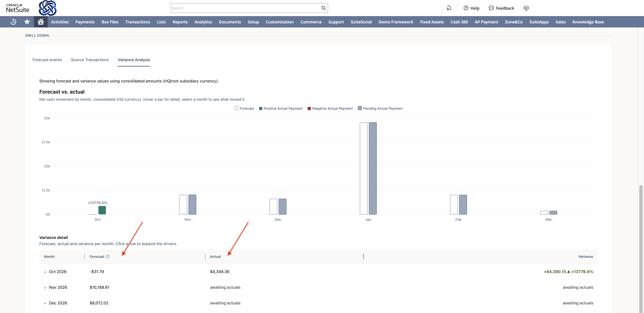Image resolution: width=644 pixels, height=313 pixels.
Task: Toggle Positive Actual Payment legend series
Action: pyautogui.click(x=281, y=108)
